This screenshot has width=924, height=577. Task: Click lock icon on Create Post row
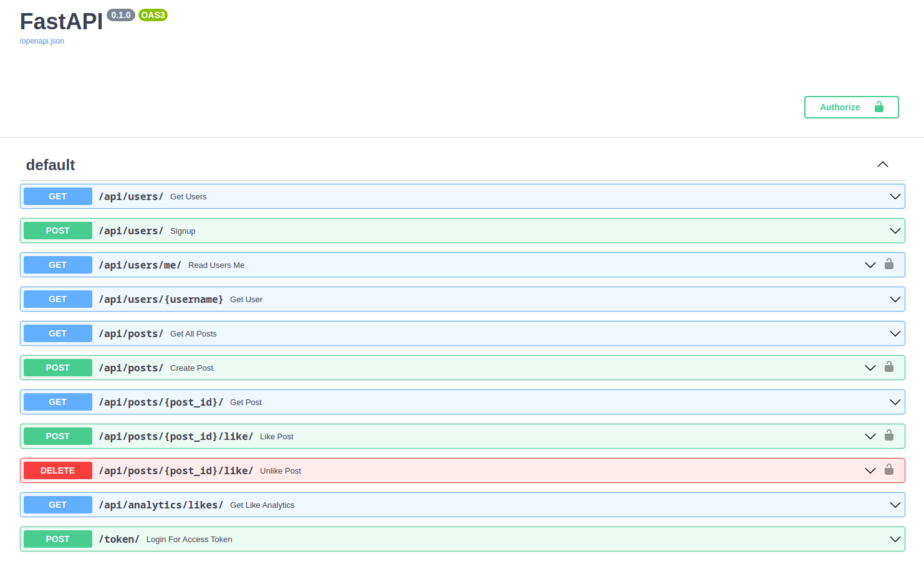tap(889, 367)
